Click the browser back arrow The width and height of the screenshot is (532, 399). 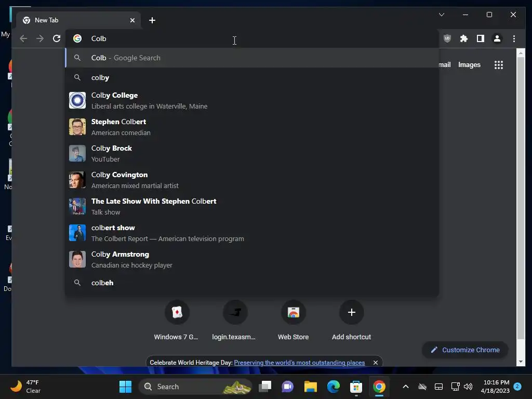coord(23,38)
